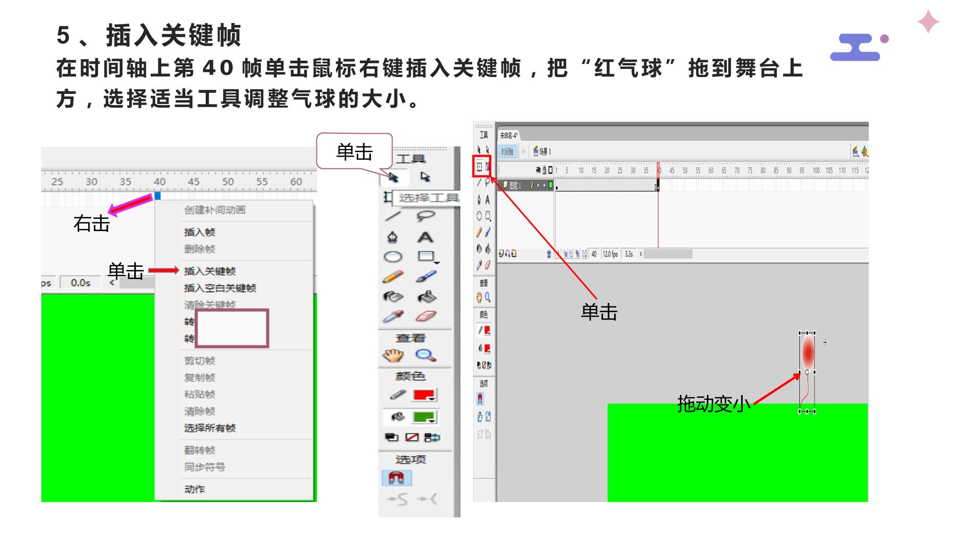This screenshot has height=551, width=980.
Task: Select Gradient Transform tool in Flash window toolbar
Action: click(487, 166)
